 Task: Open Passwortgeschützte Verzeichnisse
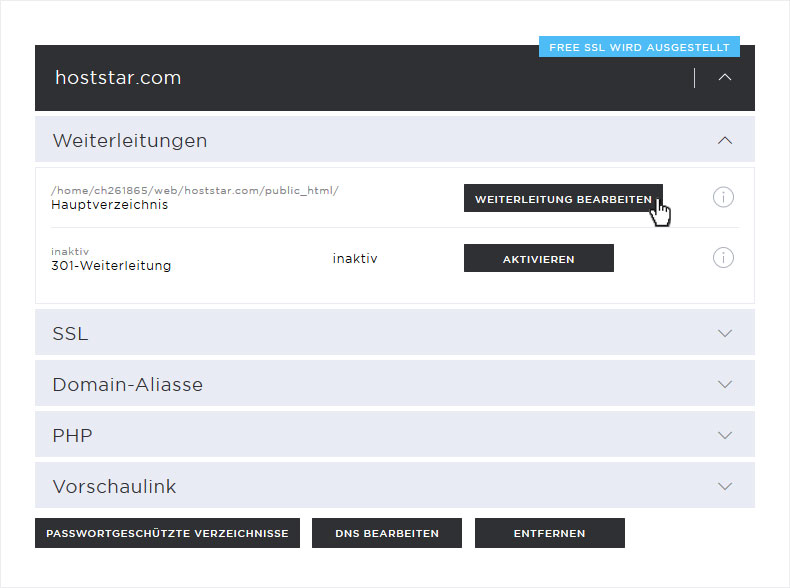[x=167, y=533]
